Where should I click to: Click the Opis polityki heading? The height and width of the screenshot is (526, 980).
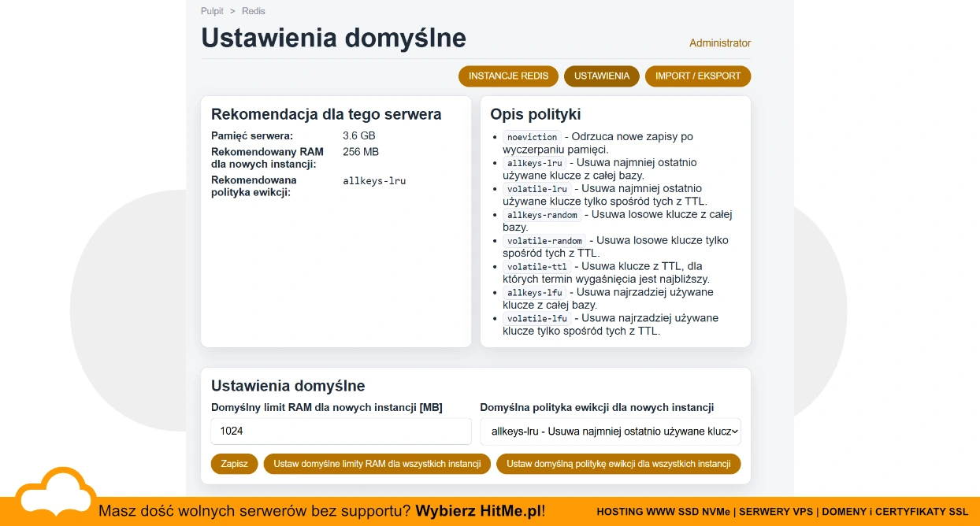[536, 114]
